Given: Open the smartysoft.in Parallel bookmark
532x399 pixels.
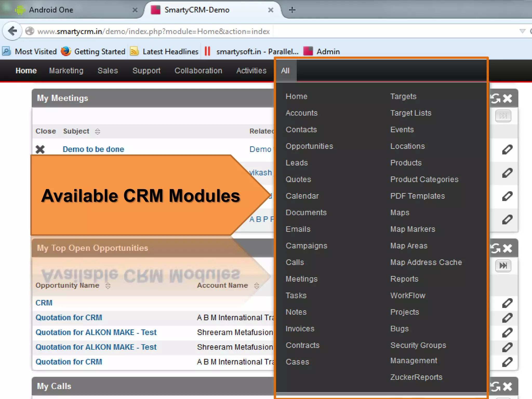Looking at the screenshot, I should 251,51.
